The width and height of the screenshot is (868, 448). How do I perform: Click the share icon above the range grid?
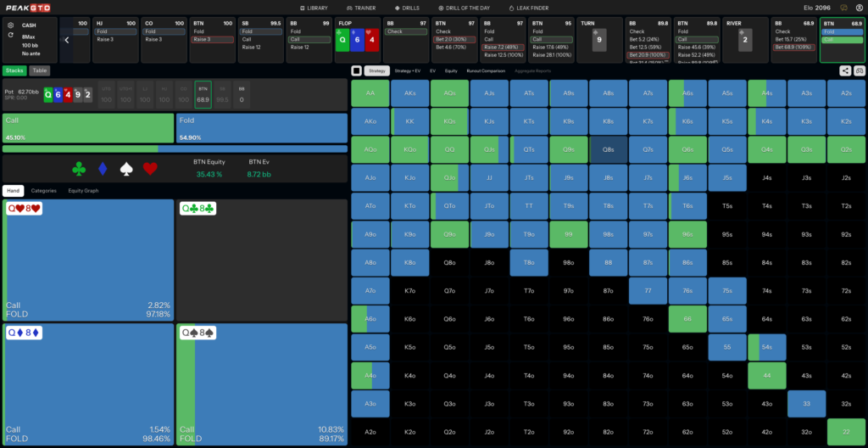[x=845, y=70]
